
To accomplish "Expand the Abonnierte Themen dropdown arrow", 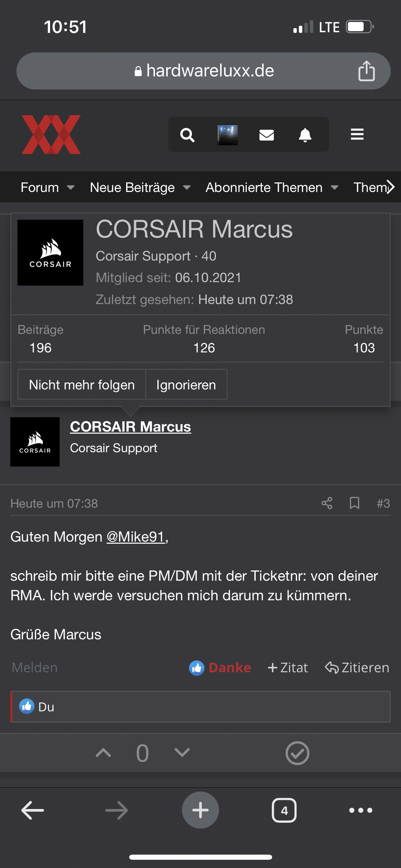I will [x=335, y=188].
